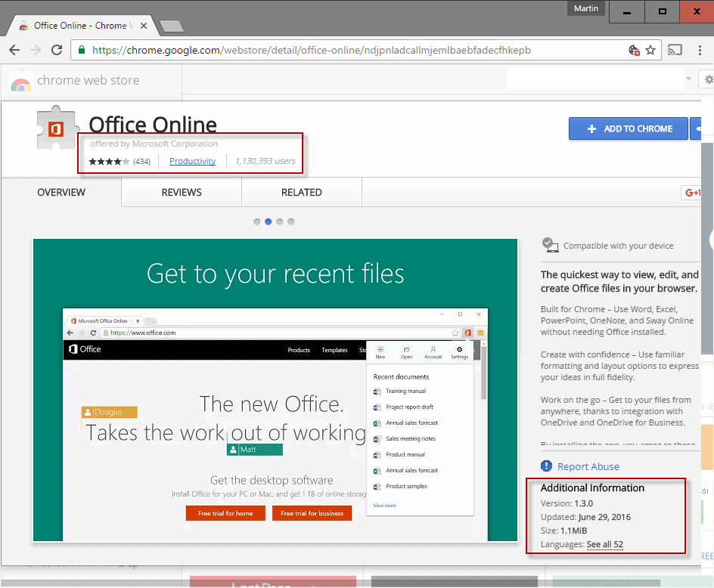The width and height of the screenshot is (714, 588).
Task: Click the Office Online puzzle-piece extension logo
Action: click(57, 127)
